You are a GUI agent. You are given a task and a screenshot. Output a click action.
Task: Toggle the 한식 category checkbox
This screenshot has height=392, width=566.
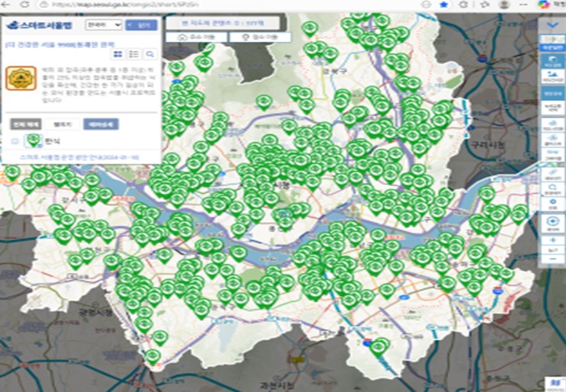(16, 141)
